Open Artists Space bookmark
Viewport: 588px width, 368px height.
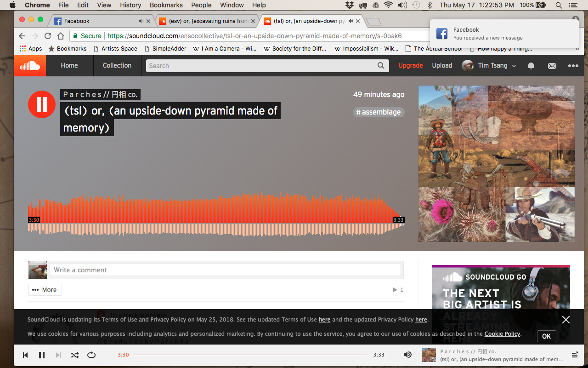click(x=115, y=48)
